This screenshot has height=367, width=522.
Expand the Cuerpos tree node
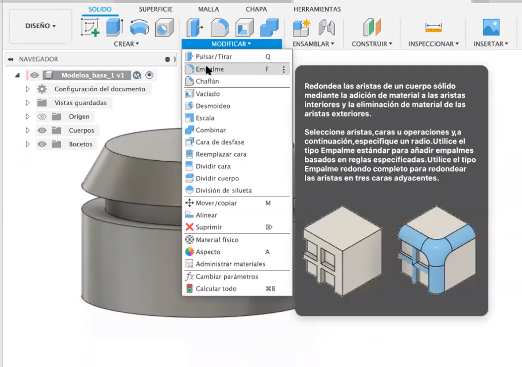pyautogui.click(x=28, y=130)
